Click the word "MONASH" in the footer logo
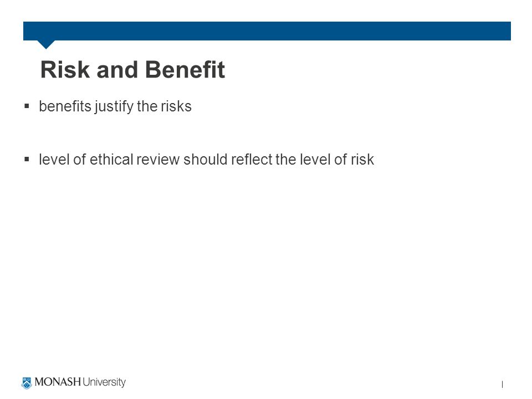The width and height of the screenshot is (532, 399). [x=58, y=382]
